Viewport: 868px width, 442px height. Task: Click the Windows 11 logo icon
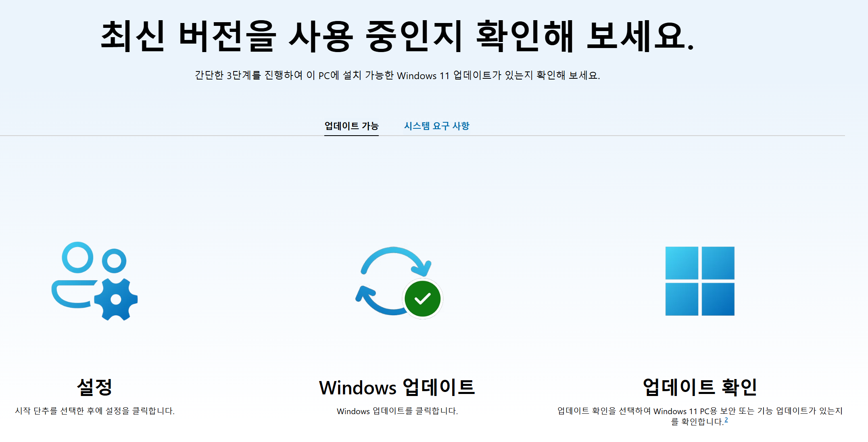pos(700,281)
